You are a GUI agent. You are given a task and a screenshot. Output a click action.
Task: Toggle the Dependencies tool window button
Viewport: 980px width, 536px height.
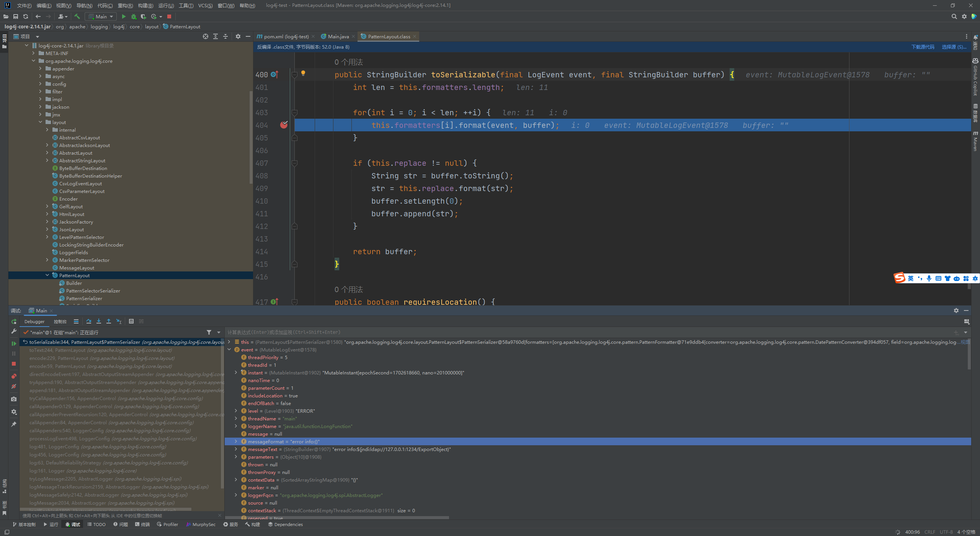click(286, 525)
